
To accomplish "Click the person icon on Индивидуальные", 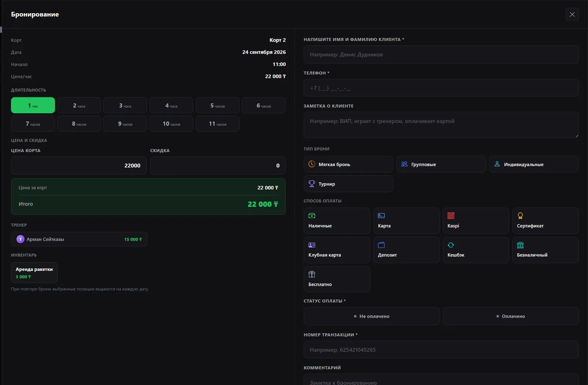I will point(497,164).
